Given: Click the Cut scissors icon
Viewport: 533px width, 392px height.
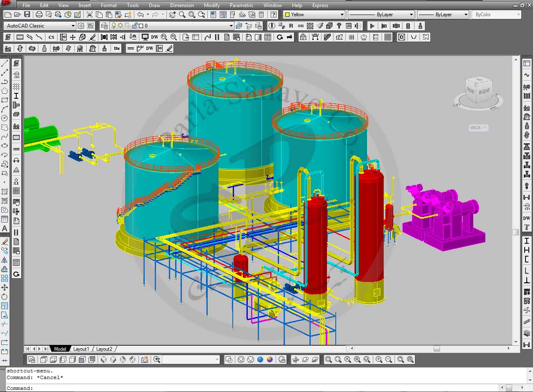Looking at the screenshot, I should [89, 15].
